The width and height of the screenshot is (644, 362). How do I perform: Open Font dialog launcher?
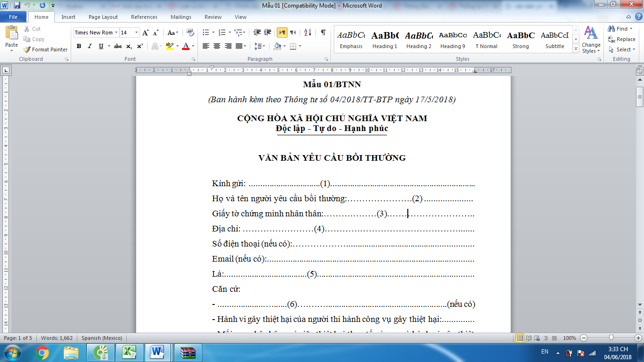[194, 59]
